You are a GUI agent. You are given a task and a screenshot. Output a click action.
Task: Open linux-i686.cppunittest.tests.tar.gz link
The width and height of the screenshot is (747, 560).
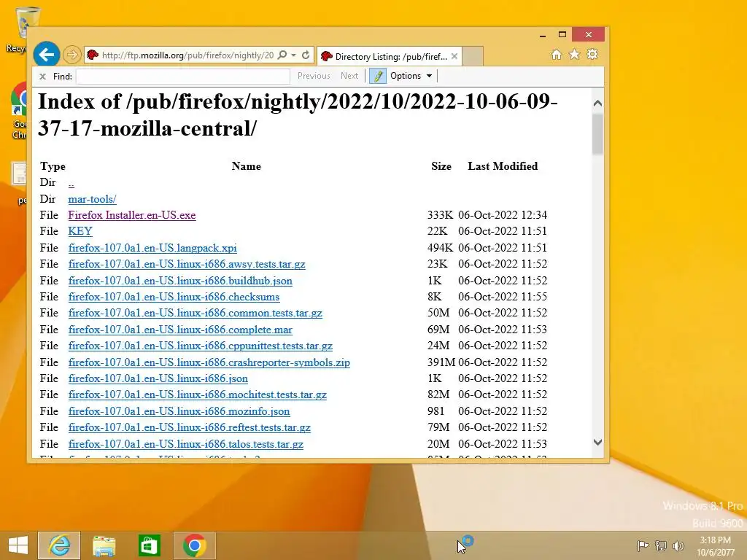pyautogui.click(x=200, y=346)
